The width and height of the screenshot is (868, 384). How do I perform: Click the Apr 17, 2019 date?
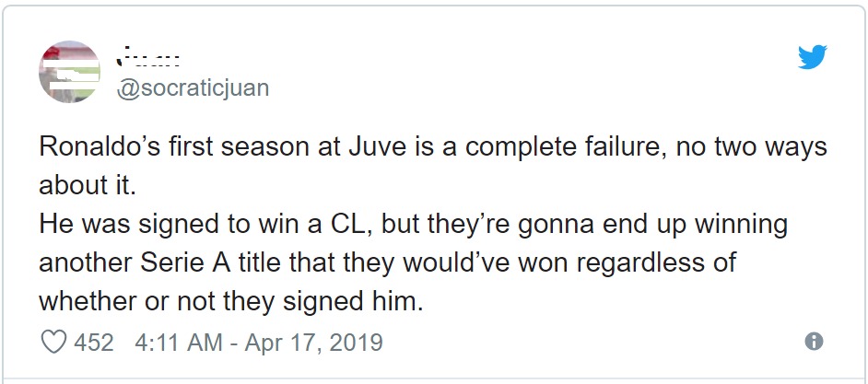[x=313, y=343]
